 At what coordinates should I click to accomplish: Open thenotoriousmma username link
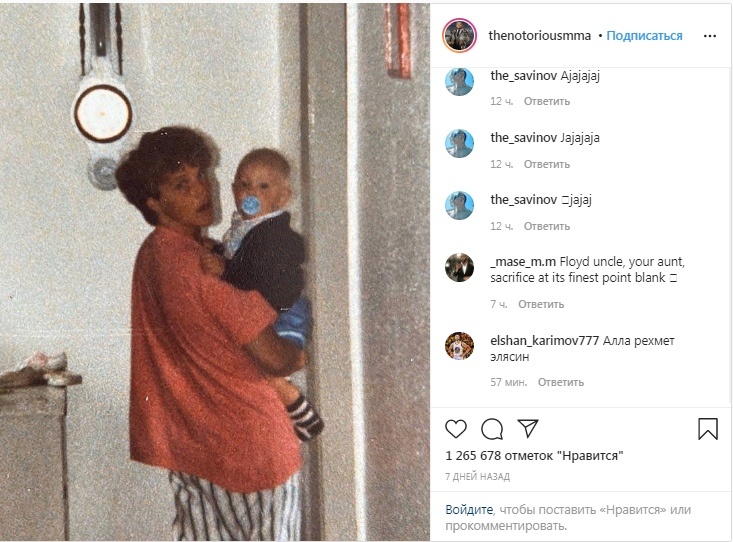539,36
